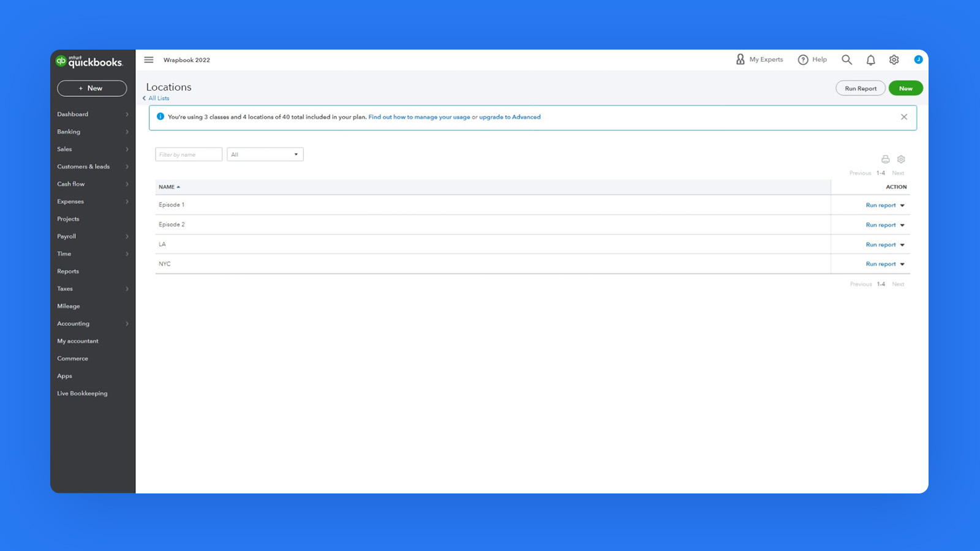
Task: Click the upgrade to Advanced link
Action: pos(508,117)
